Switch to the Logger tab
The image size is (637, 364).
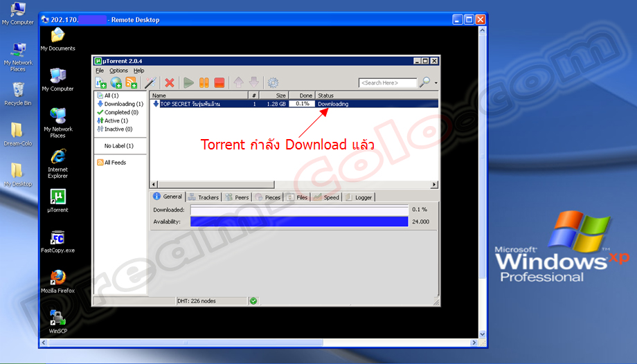(x=359, y=197)
